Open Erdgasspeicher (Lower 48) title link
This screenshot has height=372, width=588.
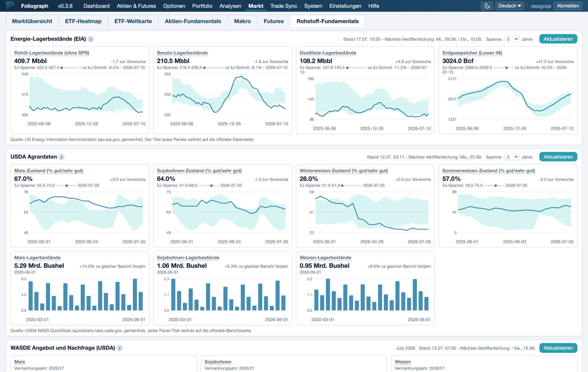(472, 53)
